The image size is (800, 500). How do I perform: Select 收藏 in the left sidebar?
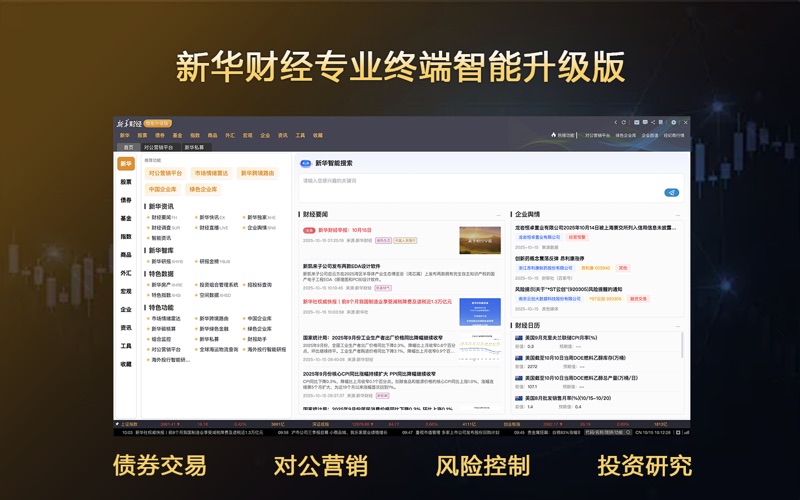point(126,364)
